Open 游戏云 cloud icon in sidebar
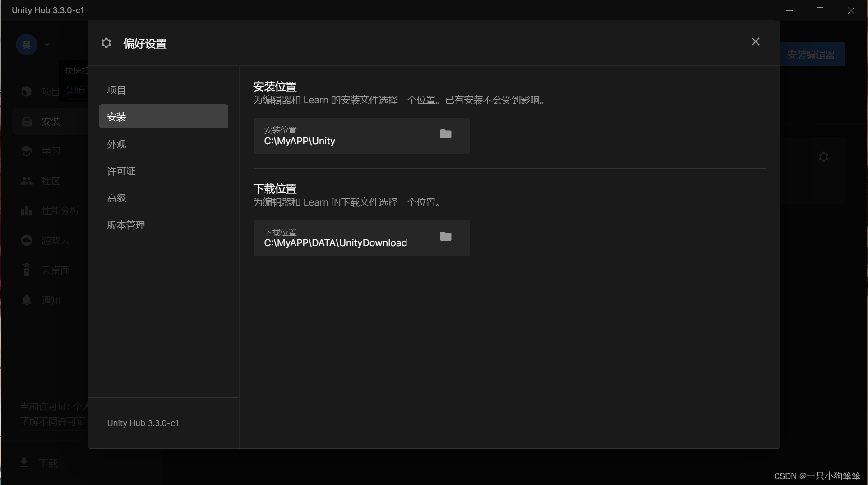This screenshot has height=485, width=868. [x=27, y=240]
